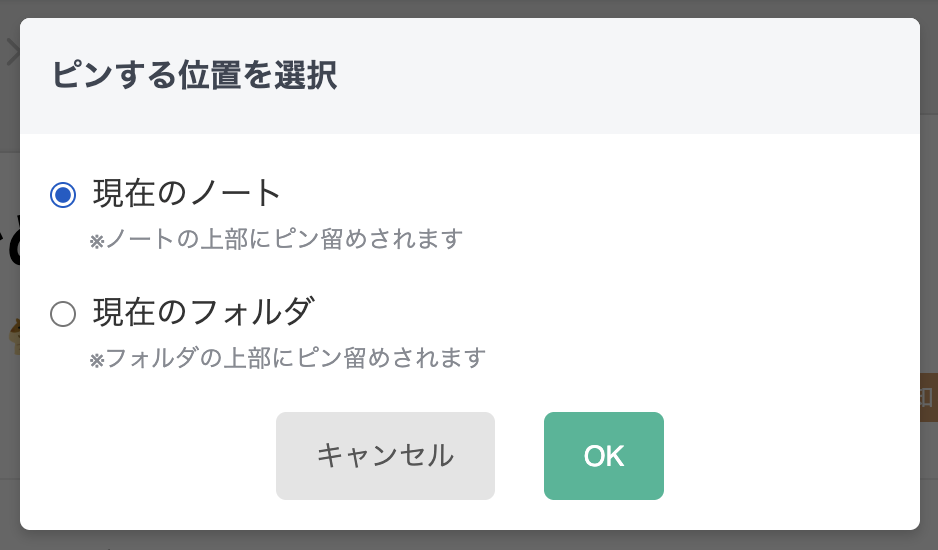Viewport: 938px width, 550px height.
Task: Click the 現在のノート option label
Action: coord(187,193)
